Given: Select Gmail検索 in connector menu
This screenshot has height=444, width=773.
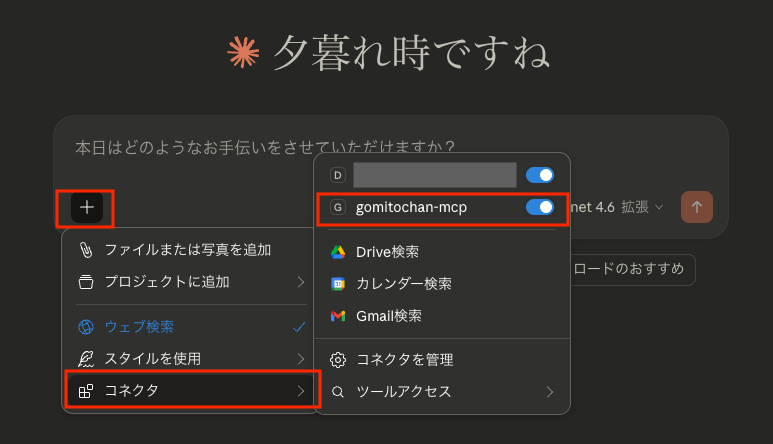Looking at the screenshot, I should 442,316.
